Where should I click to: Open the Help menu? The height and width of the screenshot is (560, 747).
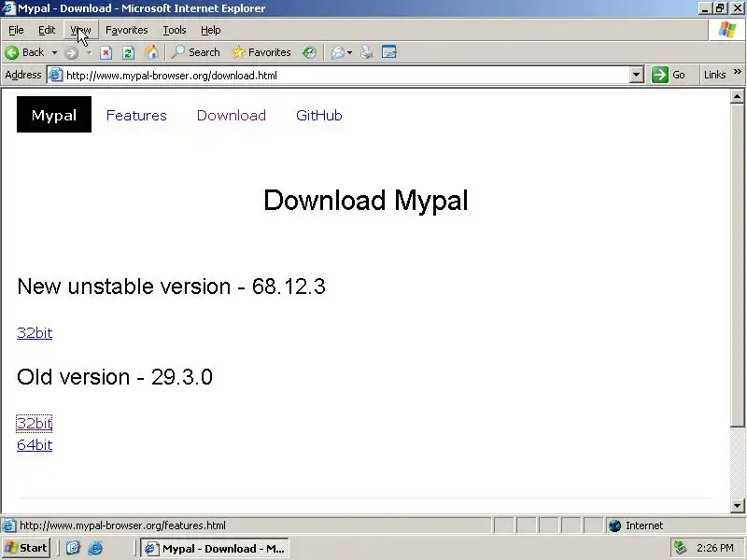[211, 30]
